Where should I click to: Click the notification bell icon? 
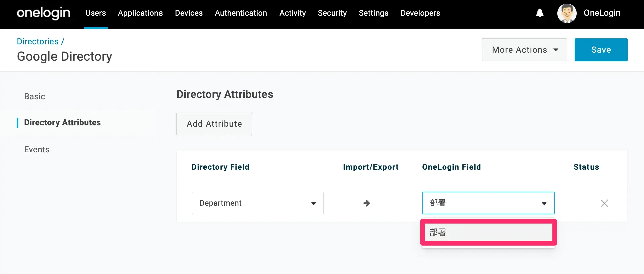coord(540,13)
